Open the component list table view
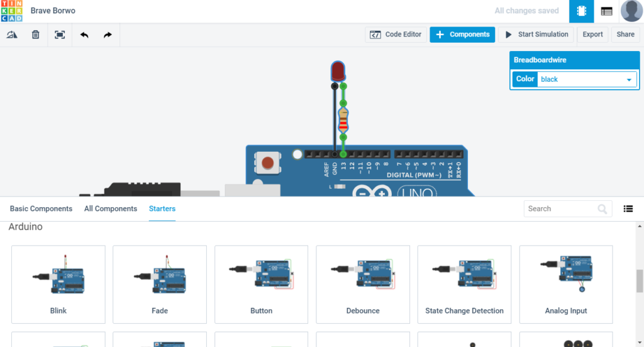The width and height of the screenshot is (644, 347). click(607, 11)
